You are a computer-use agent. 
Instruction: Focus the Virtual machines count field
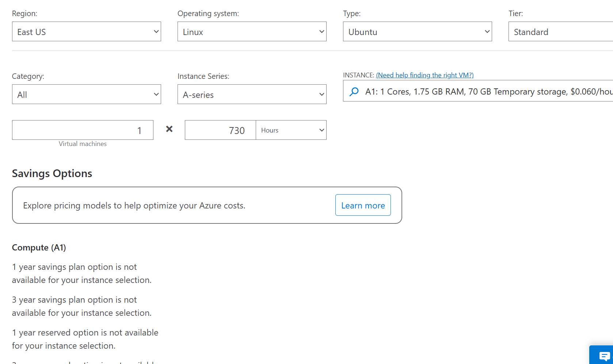tap(83, 130)
